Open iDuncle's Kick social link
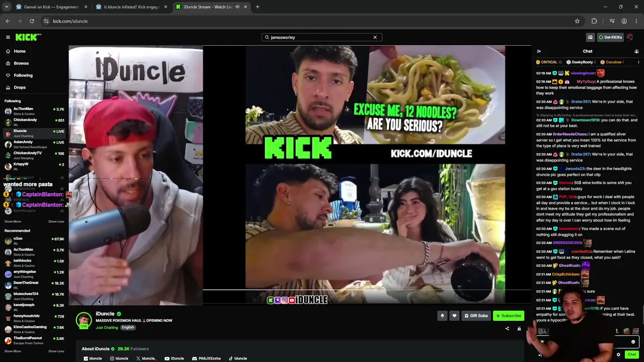Viewport: 644px width, 362px height. coord(93,358)
